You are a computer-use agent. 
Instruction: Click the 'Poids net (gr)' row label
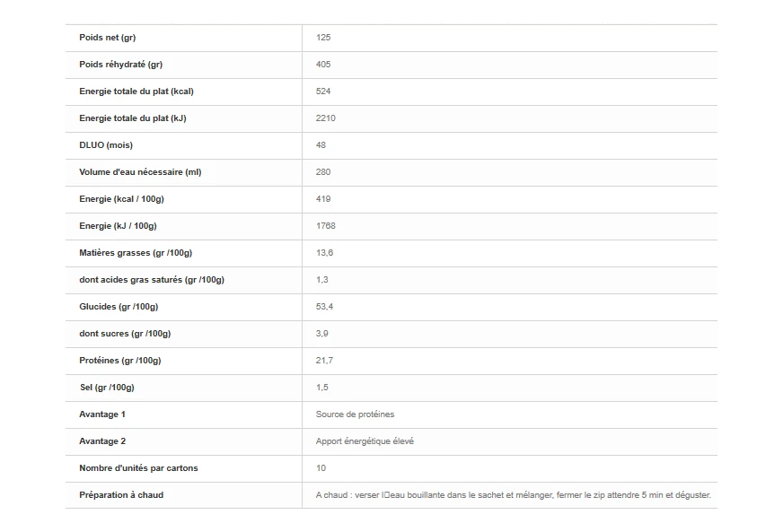[107, 38]
